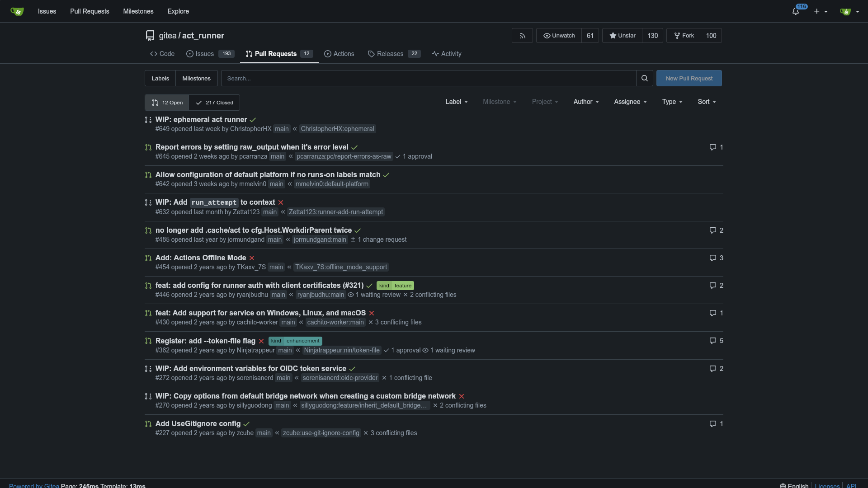Open the Releases tab

pos(390,54)
